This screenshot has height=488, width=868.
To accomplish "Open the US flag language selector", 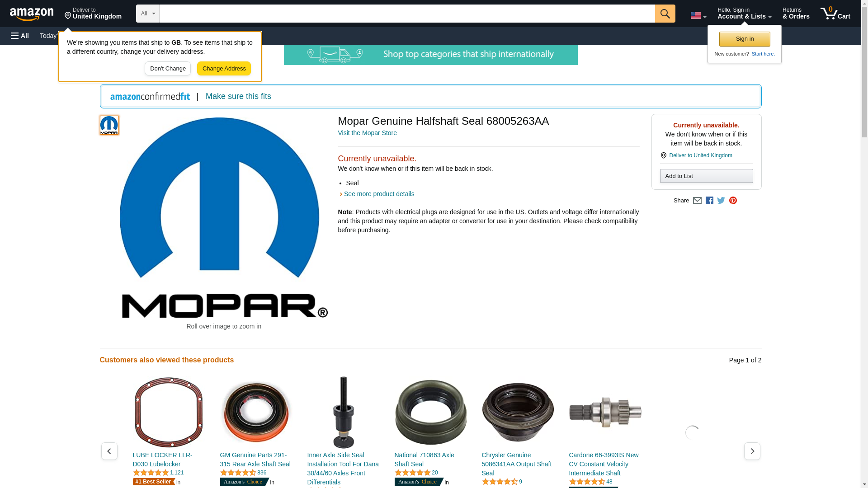I will pyautogui.click(x=698, y=16).
